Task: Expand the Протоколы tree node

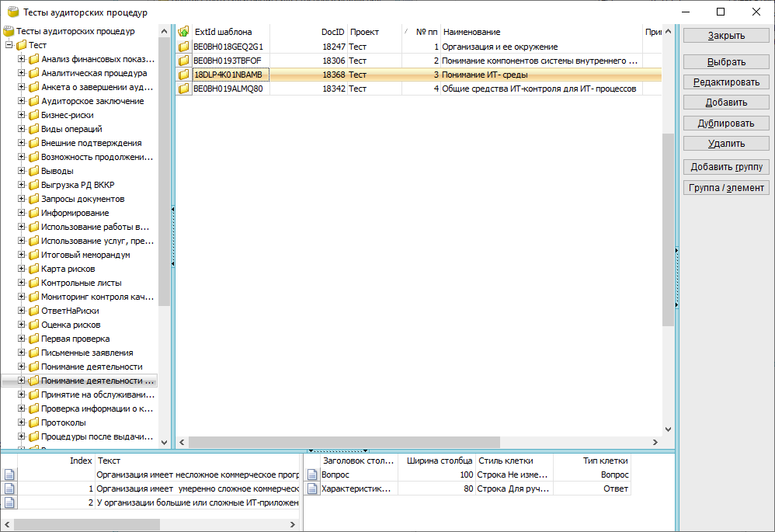Action: pos(22,422)
